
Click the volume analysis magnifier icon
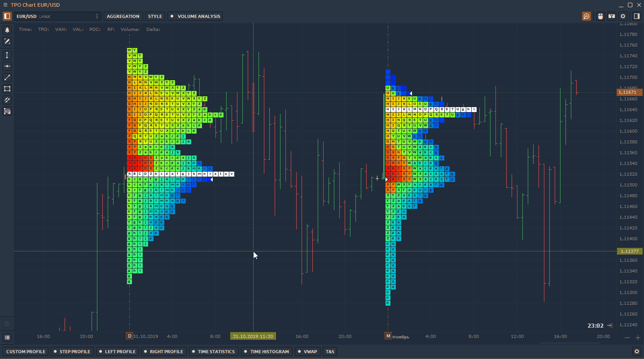click(587, 16)
